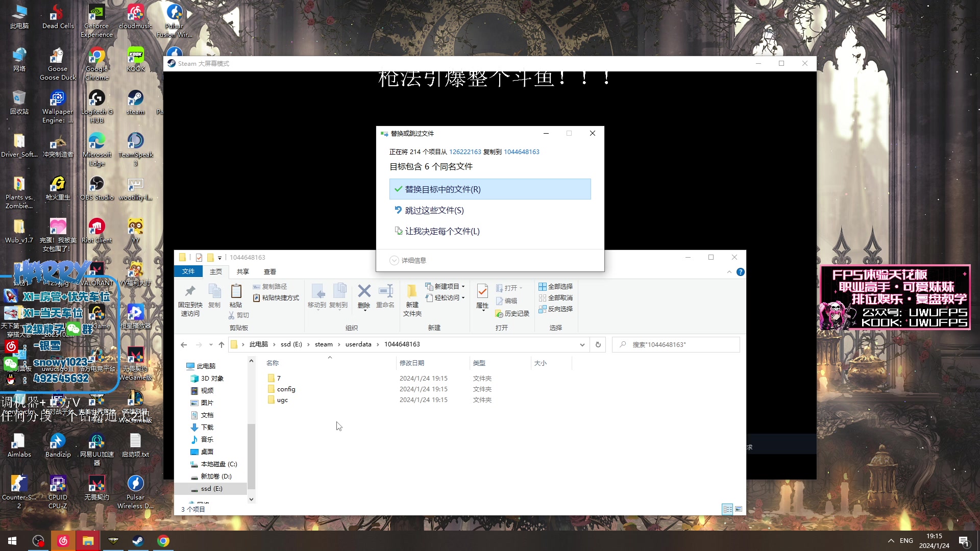Click History (历史记录) in ribbon
The height and width of the screenshot is (551, 980).
tap(512, 314)
